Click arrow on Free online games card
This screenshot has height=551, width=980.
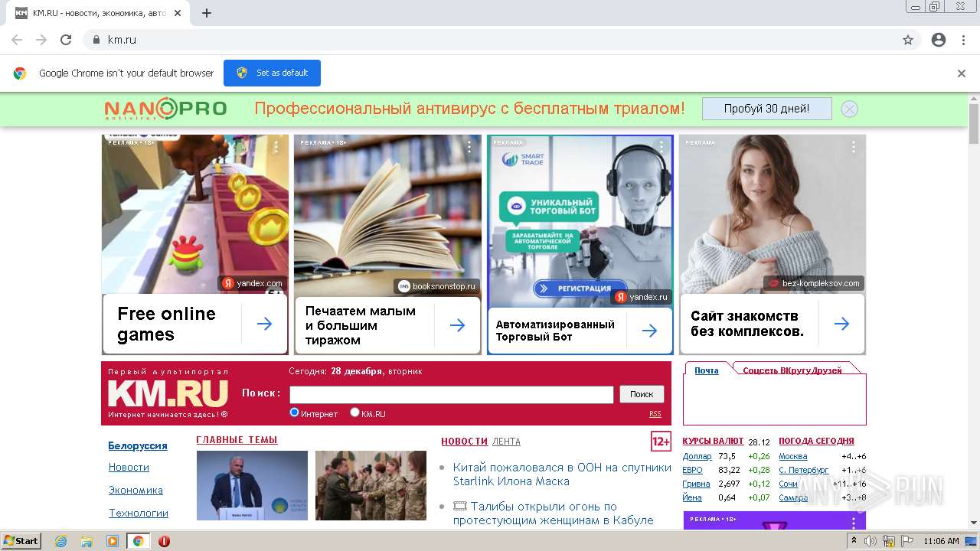(264, 324)
